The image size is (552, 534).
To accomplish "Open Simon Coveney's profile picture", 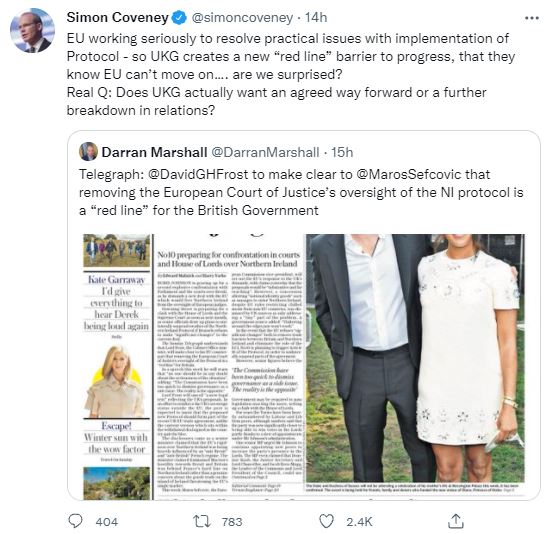I will click(32, 31).
